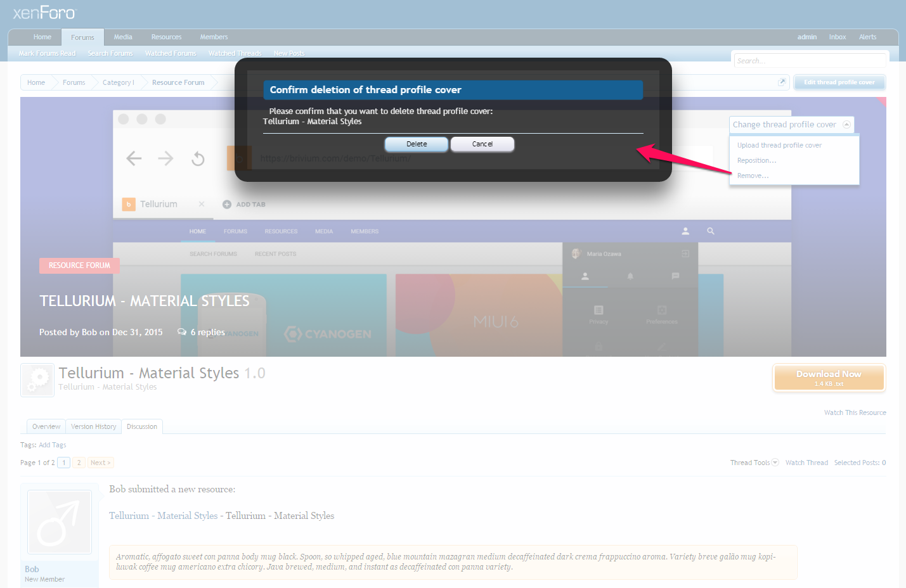Click Selected Posts: 0
The width and height of the screenshot is (906, 588).
(x=860, y=463)
